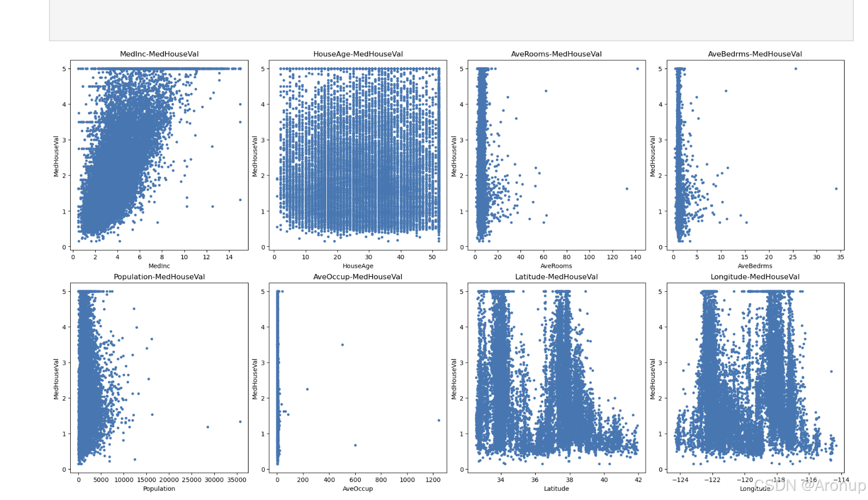Click the MedHouseVal y-axis label of MedInc plot
The width and height of the screenshot is (868, 500).
[x=56, y=156]
